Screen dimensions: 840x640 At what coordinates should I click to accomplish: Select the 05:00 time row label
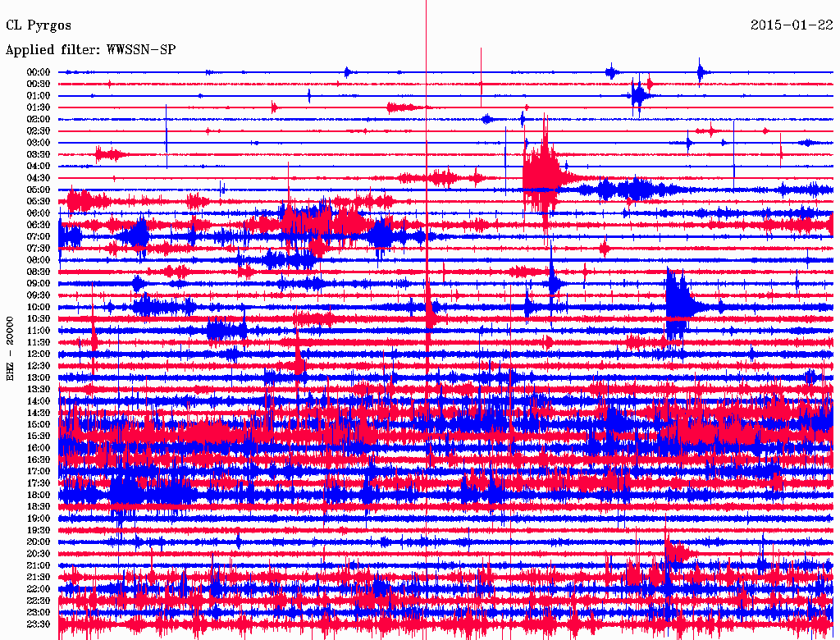tap(39, 190)
